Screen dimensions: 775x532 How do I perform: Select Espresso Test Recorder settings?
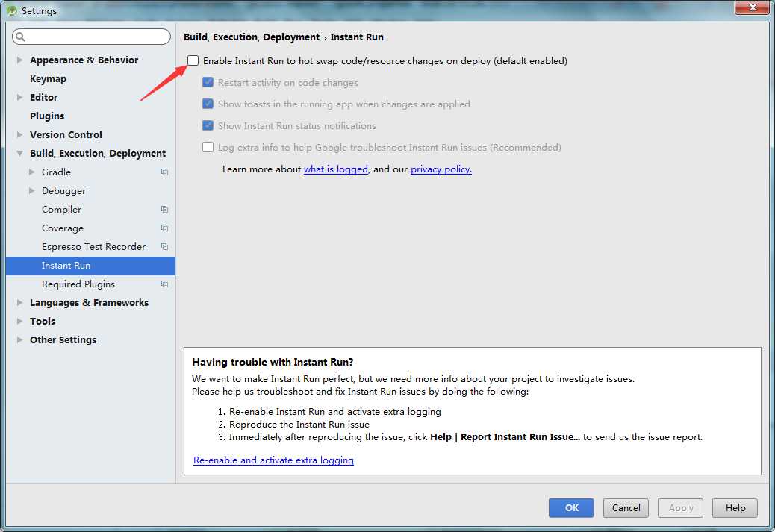point(93,246)
